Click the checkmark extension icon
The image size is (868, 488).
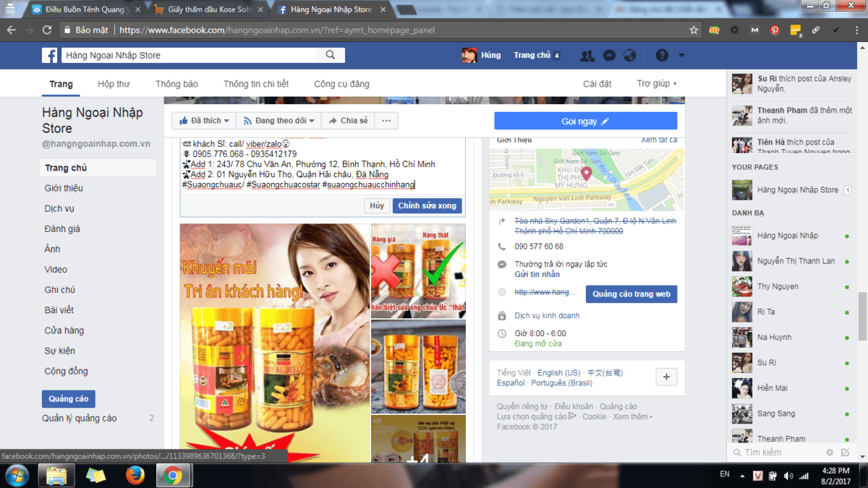[x=836, y=30]
